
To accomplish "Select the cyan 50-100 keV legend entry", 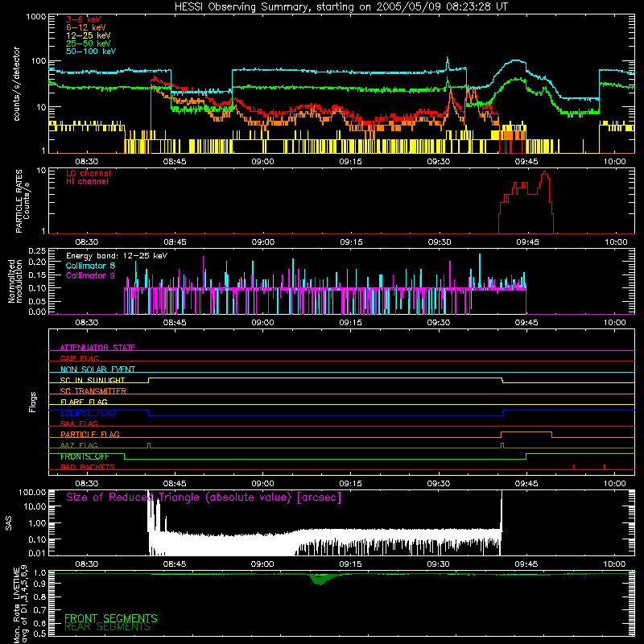I will coord(91,51).
